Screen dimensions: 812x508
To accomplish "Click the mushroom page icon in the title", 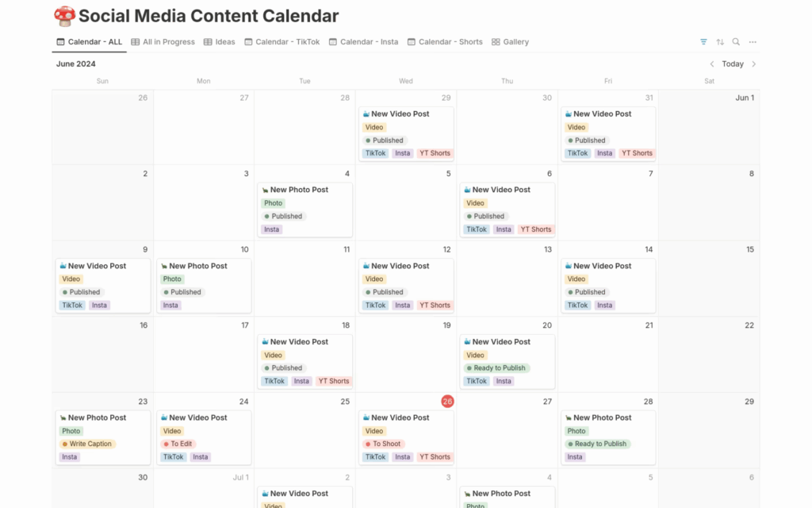I will 64,16.
